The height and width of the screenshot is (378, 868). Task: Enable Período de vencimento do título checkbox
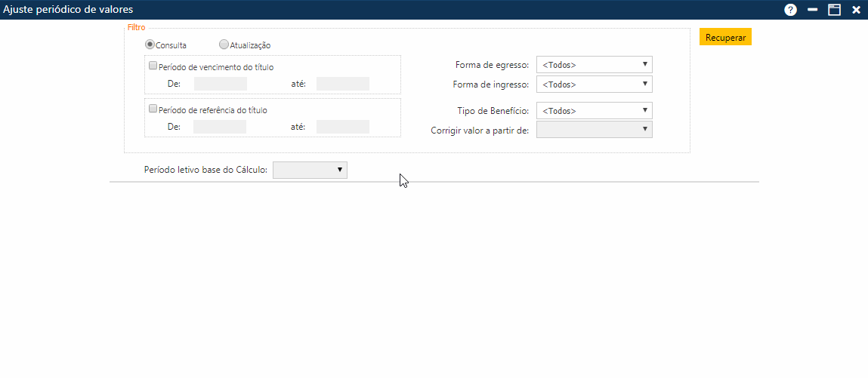coord(153,66)
